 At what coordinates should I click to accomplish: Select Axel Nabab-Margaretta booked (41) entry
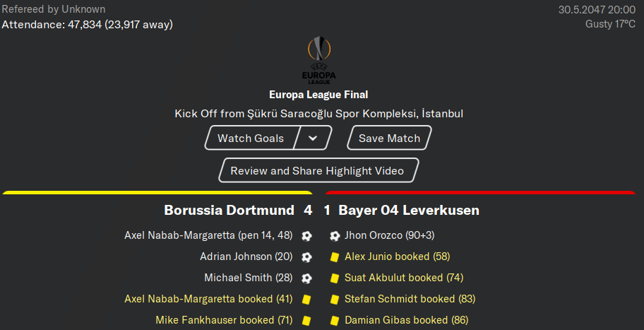point(208,299)
